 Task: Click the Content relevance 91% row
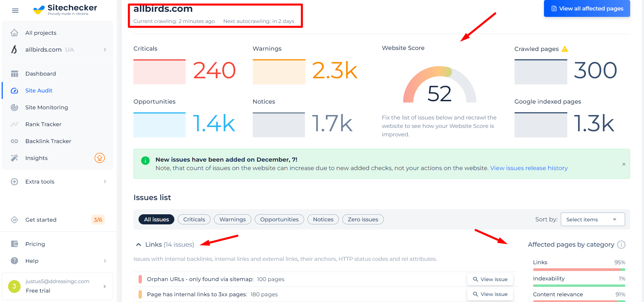click(x=579, y=295)
